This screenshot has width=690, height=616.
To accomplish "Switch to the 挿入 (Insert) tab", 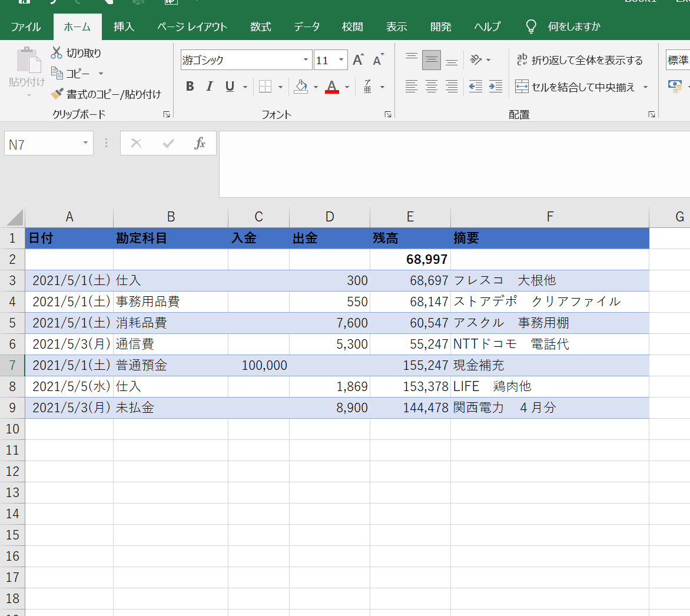I will click(x=124, y=27).
